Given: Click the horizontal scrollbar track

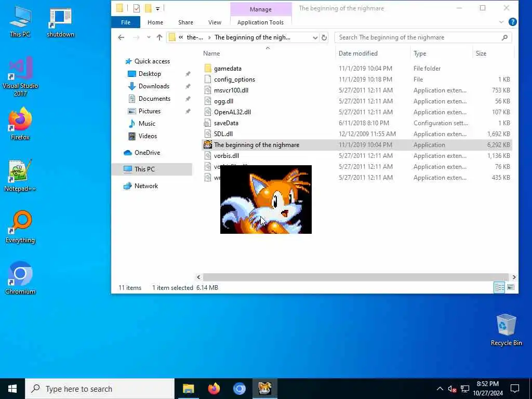Looking at the screenshot, I should [355, 277].
